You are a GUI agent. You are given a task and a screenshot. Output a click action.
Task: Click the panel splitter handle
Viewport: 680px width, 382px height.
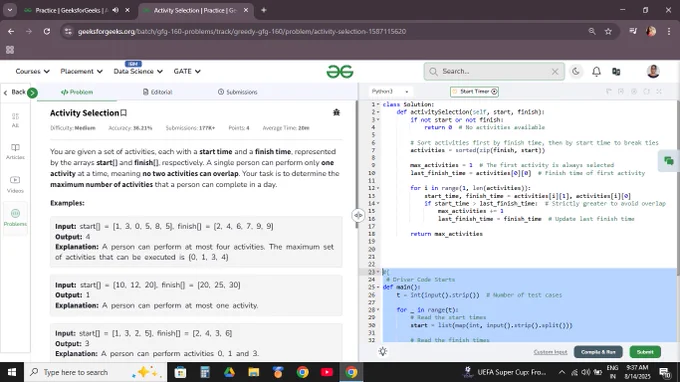pyautogui.click(x=358, y=215)
